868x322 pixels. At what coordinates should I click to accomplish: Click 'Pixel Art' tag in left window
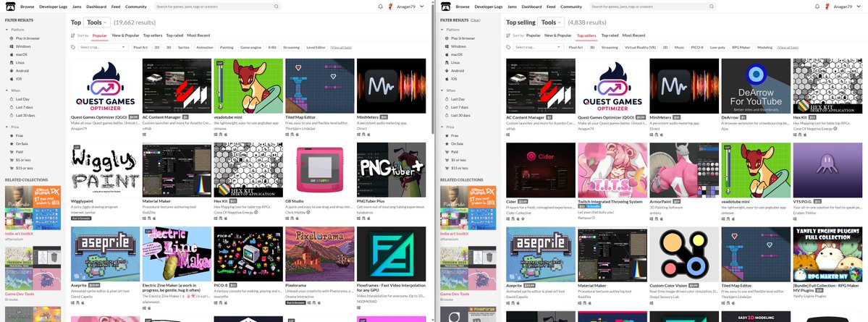pos(140,48)
